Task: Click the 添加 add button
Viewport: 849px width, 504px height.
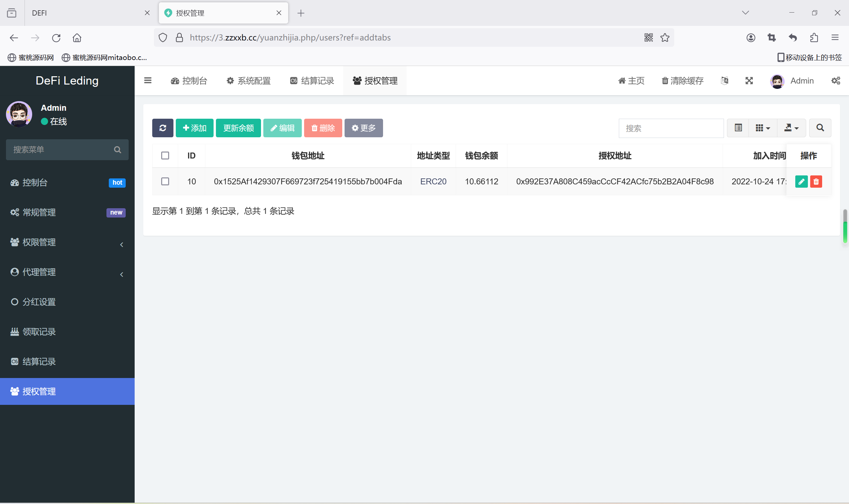Action: (194, 128)
